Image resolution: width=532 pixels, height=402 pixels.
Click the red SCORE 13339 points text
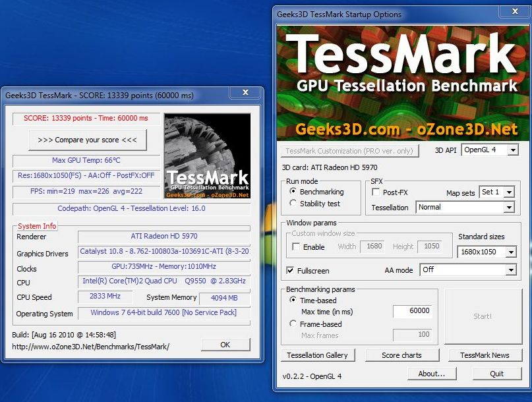(x=86, y=118)
